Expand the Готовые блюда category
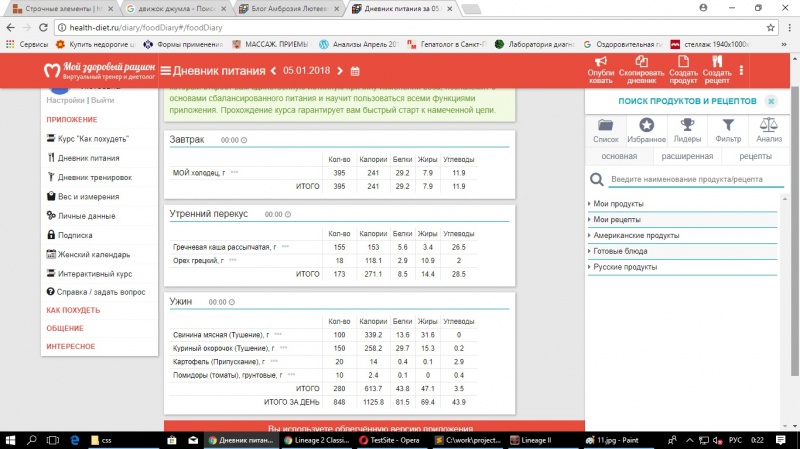The image size is (800, 449). [621, 251]
